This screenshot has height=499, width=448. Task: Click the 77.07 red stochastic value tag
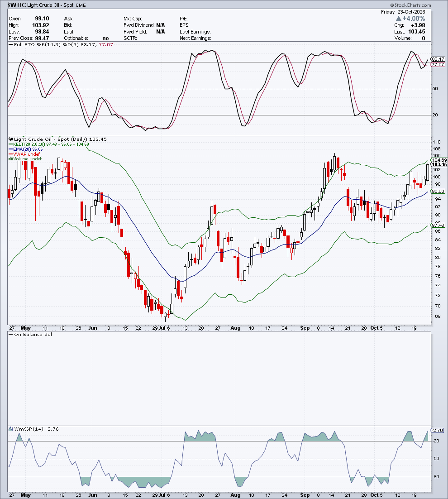tap(438, 65)
